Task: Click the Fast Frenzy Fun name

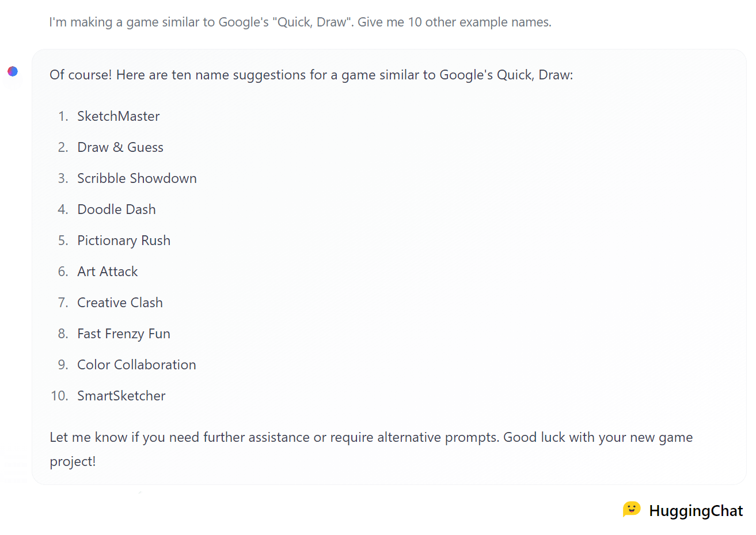Action: (124, 334)
